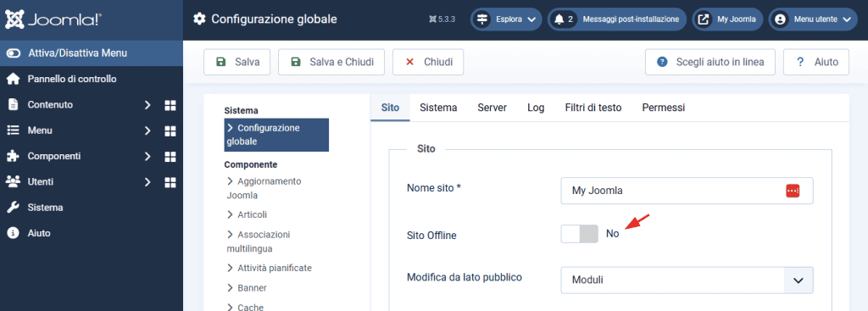Click the Joomla version 5.3.3 label
The width and height of the screenshot is (868, 311).
[x=442, y=19]
